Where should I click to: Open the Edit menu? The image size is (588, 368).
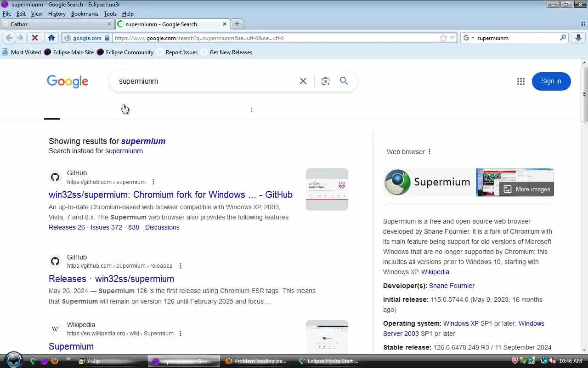point(21,14)
